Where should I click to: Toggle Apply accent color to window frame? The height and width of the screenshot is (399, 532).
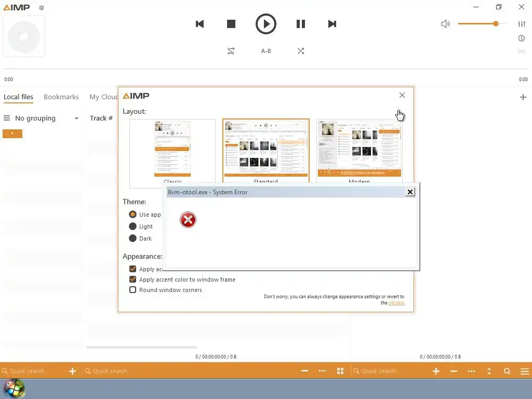132,280
